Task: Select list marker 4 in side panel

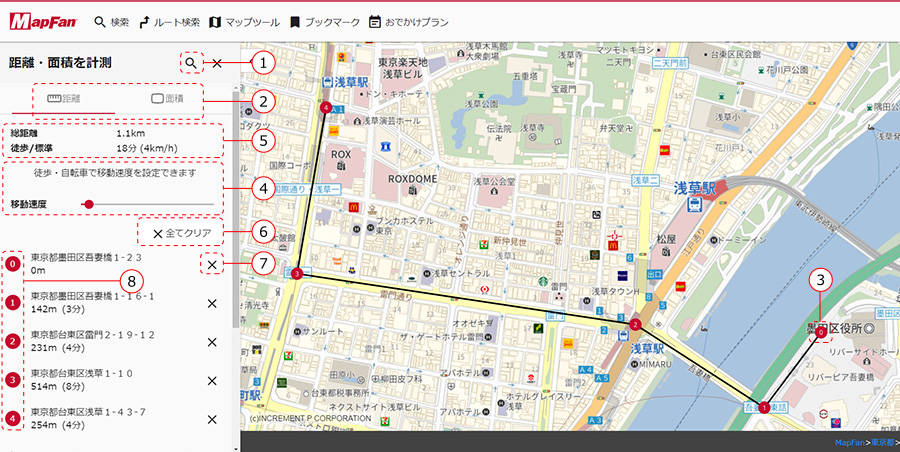Action: pyautogui.click(x=13, y=418)
